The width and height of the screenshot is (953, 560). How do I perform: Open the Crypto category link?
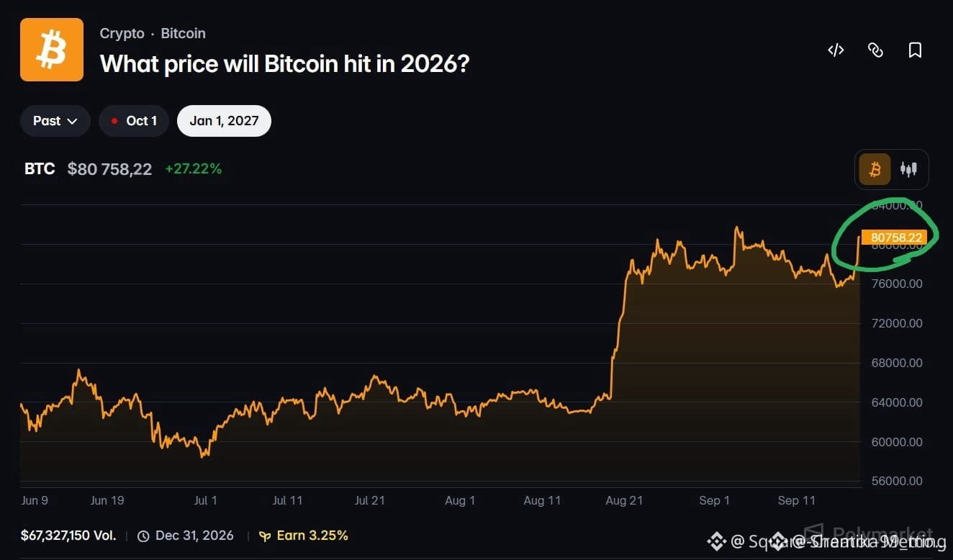click(122, 33)
